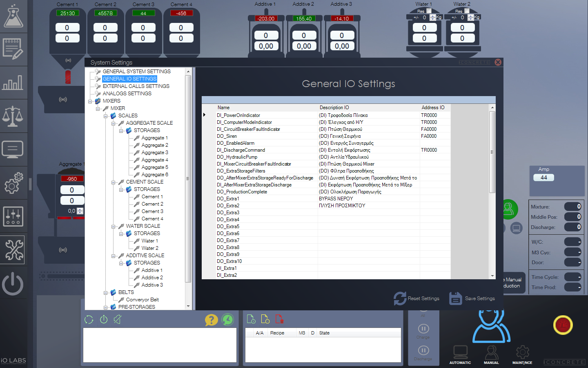
Task: Click the Save Settings button
Action: (472, 298)
